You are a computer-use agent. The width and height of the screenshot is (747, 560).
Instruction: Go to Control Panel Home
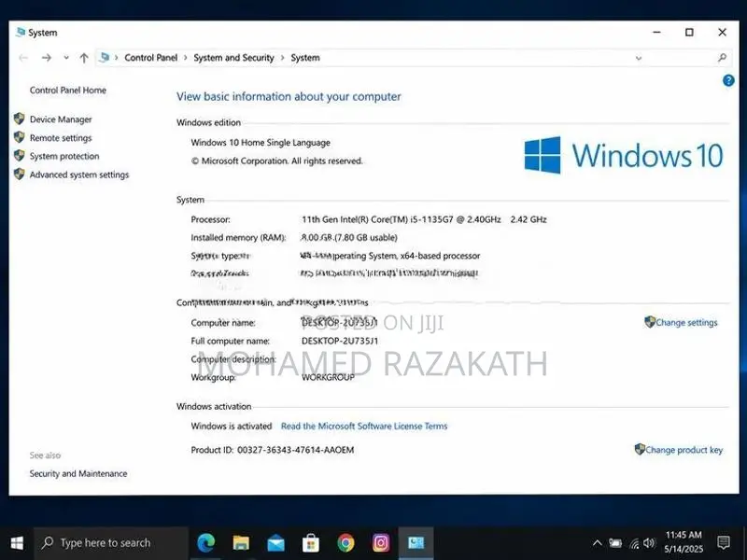coord(67,90)
